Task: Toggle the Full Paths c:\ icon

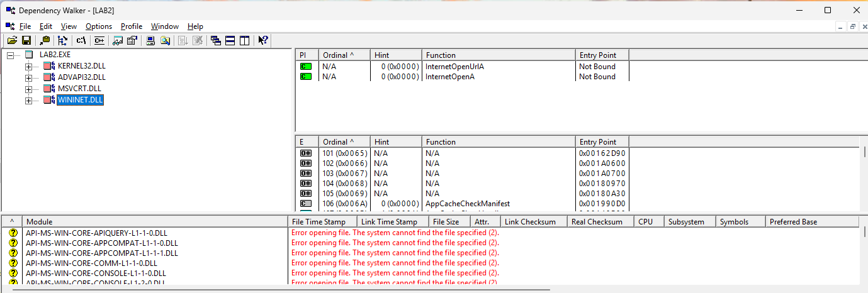Action: (81, 40)
